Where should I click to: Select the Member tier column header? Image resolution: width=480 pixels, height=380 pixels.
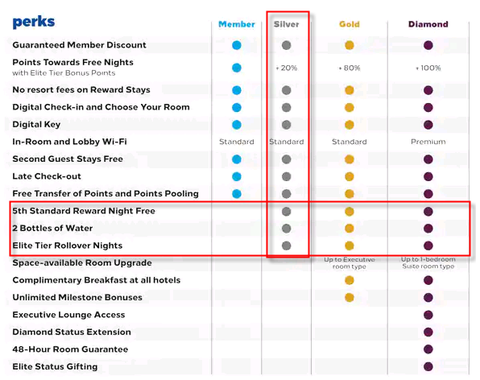[236, 24]
